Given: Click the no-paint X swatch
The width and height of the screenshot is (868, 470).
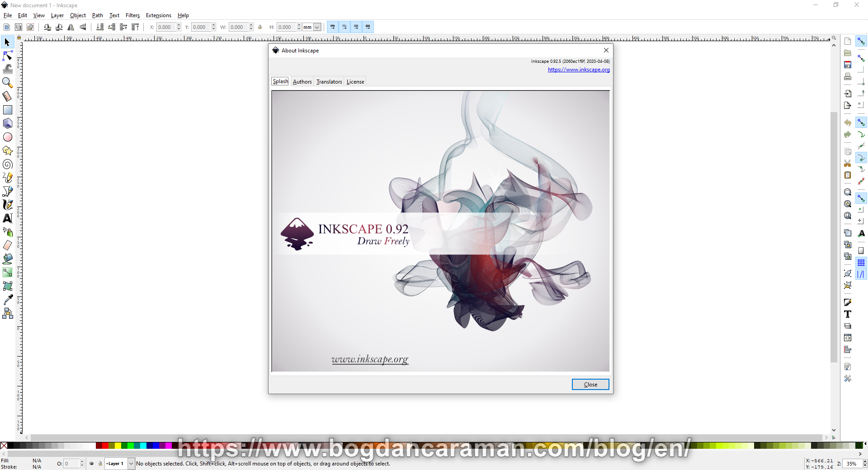Looking at the screenshot, I should 4,446.
